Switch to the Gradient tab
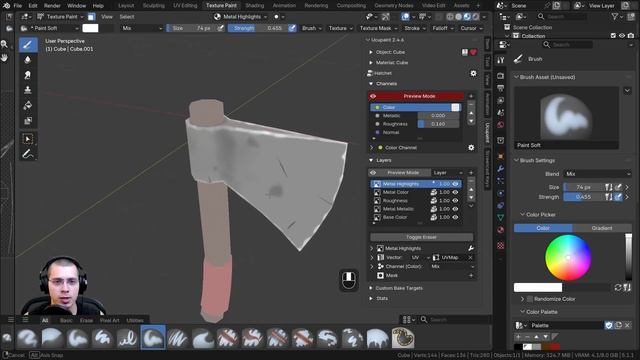 (602, 228)
